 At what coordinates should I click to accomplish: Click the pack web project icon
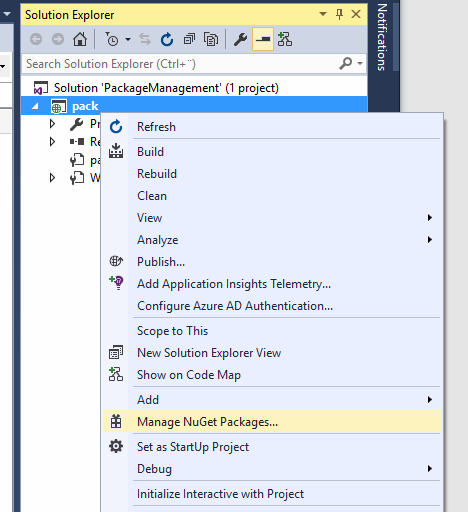(x=59, y=106)
